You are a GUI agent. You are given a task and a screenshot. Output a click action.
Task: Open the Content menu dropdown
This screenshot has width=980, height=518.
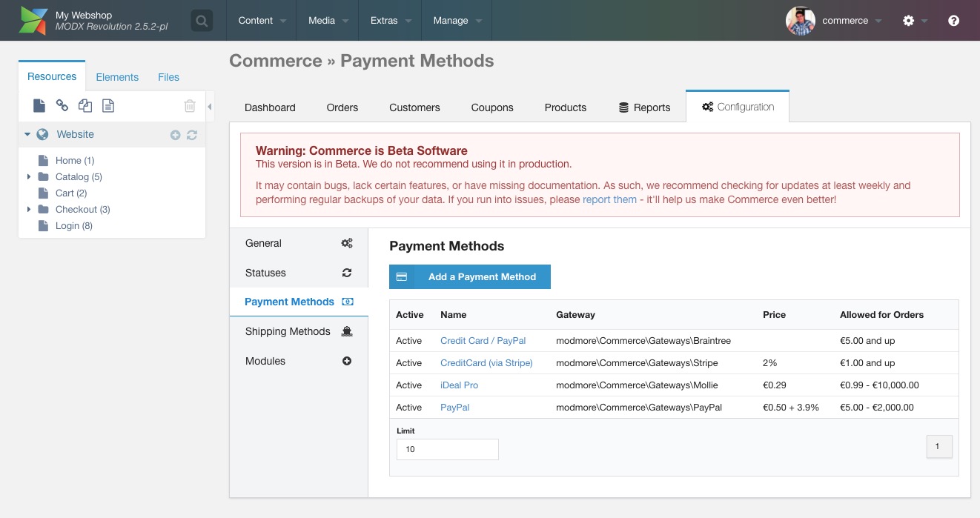262,21
